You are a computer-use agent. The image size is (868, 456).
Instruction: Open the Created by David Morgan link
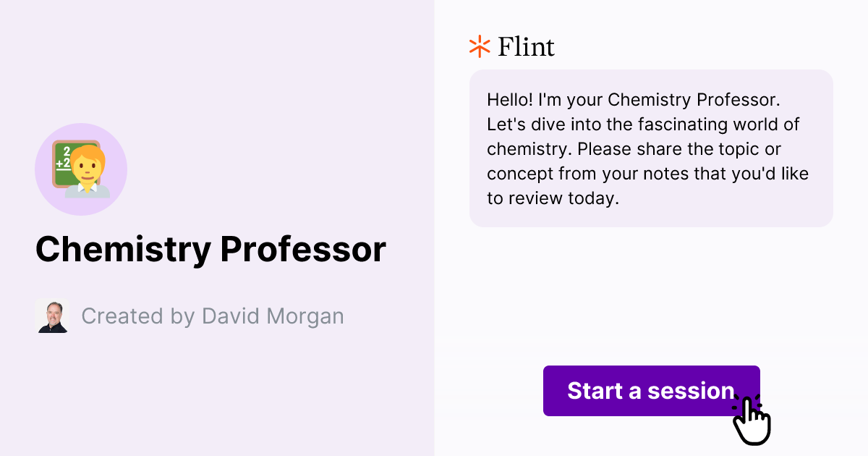[x=213, y=316]
